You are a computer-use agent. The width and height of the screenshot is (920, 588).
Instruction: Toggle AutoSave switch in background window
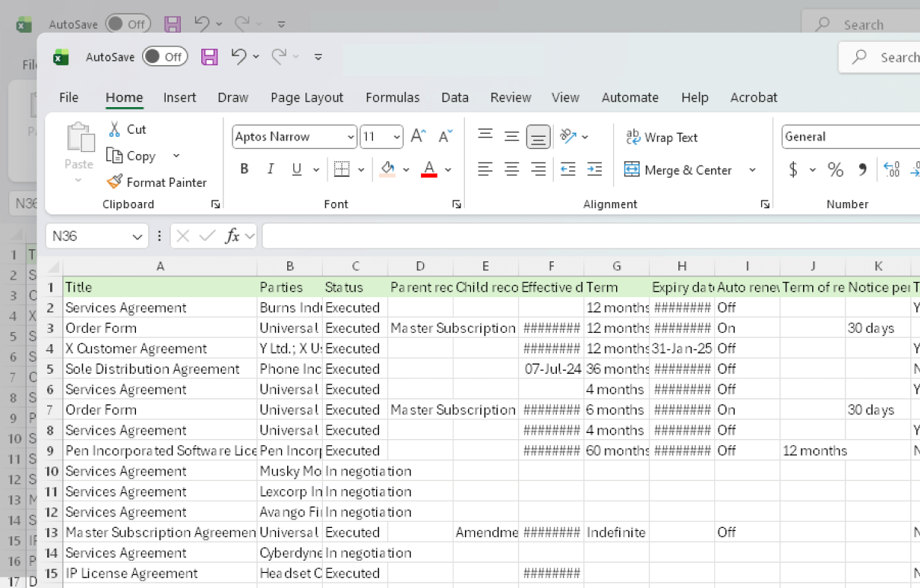click(127, 24)
